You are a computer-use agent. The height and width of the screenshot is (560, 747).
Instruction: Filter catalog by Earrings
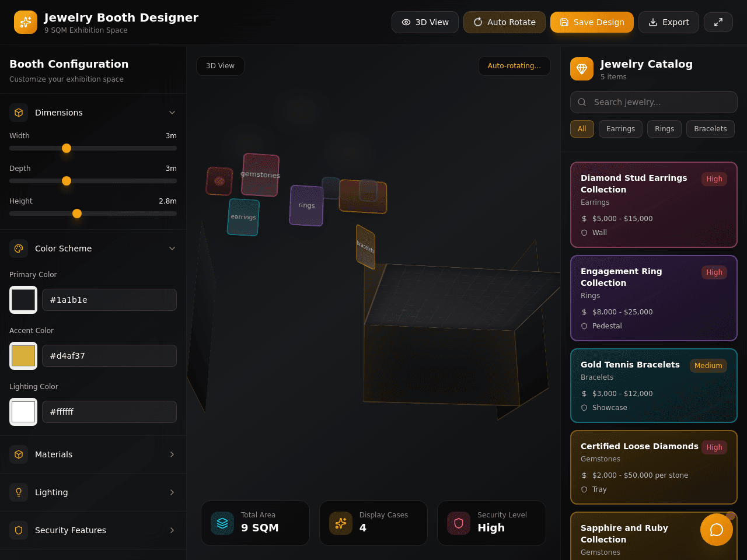pos(620,129)
